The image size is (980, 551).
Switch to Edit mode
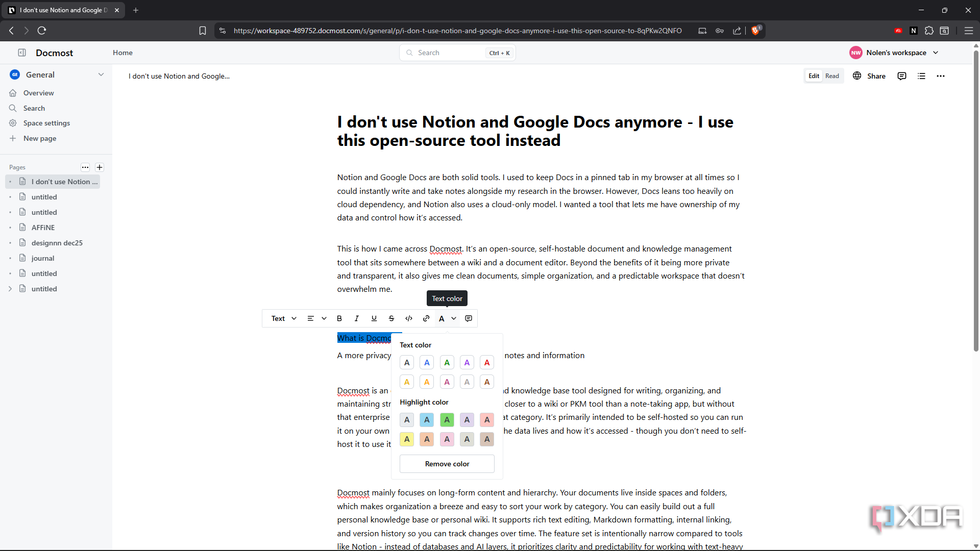(814, 76)
